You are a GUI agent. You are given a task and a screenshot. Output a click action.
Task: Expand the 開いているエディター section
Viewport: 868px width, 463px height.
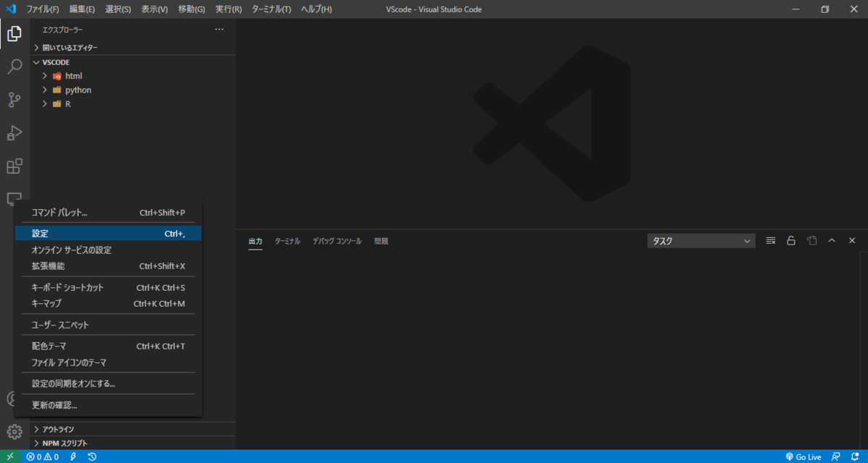[135, 47]
